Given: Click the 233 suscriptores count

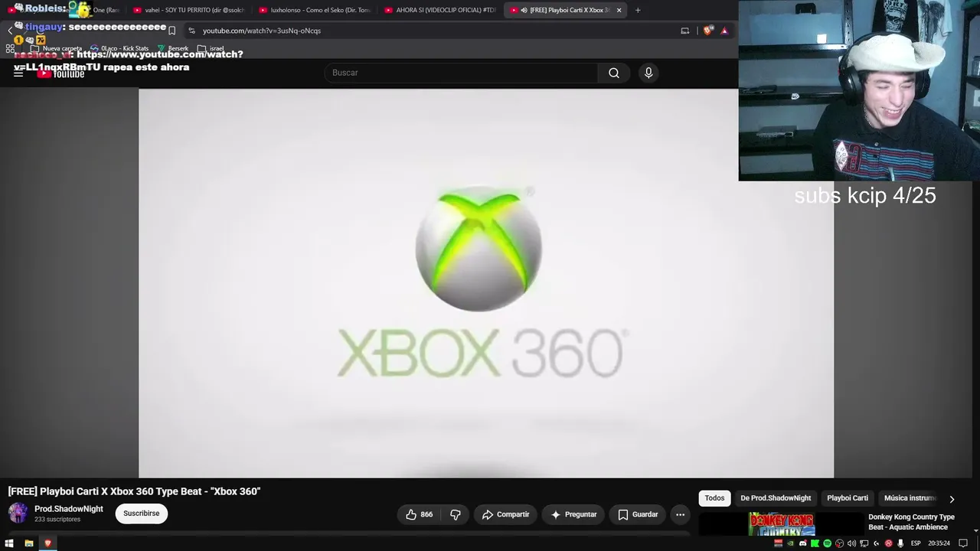Looking at the screenshot, I should (x=57, y=520).
